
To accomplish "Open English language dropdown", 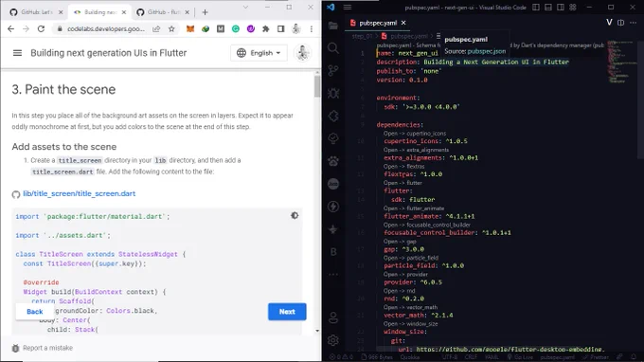I will point(259,53).
